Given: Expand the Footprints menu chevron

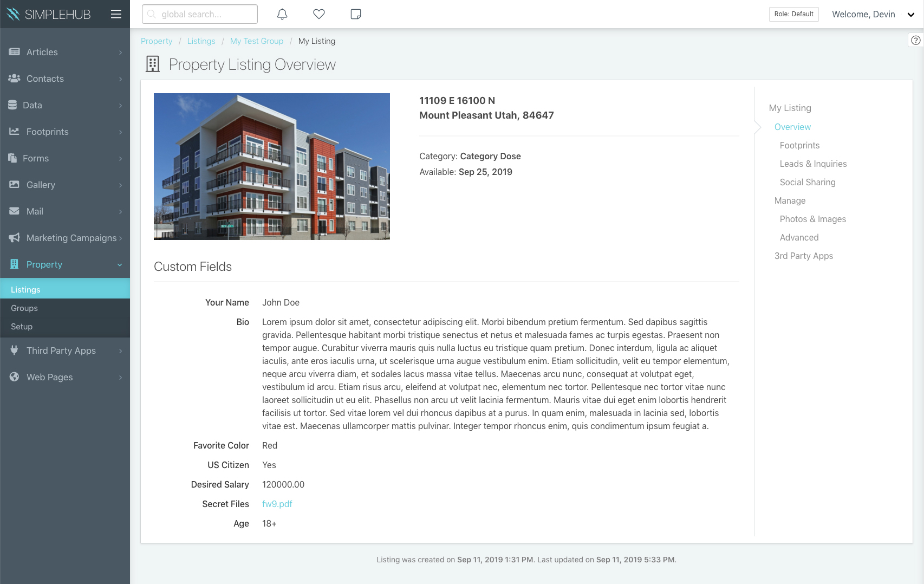Looking at the screenshot, I should coord(120,132).
